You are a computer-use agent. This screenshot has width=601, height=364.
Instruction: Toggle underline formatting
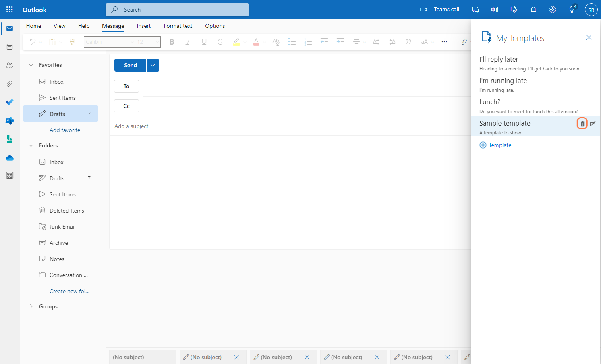click(x=204, y=42)
